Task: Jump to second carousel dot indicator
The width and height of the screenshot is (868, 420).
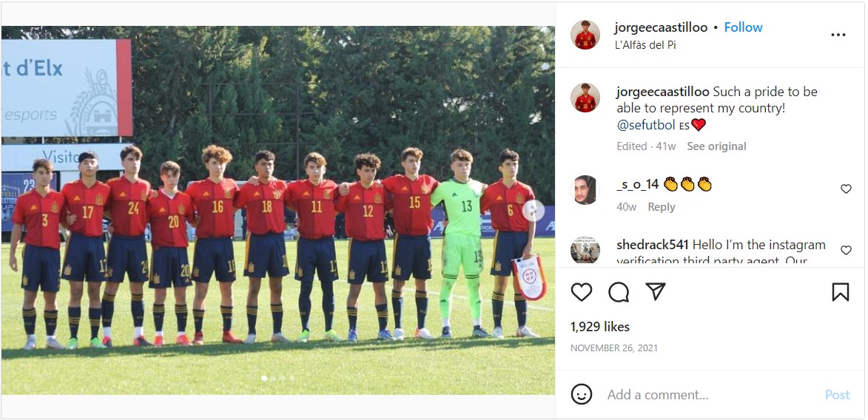Action: point(274,379)
